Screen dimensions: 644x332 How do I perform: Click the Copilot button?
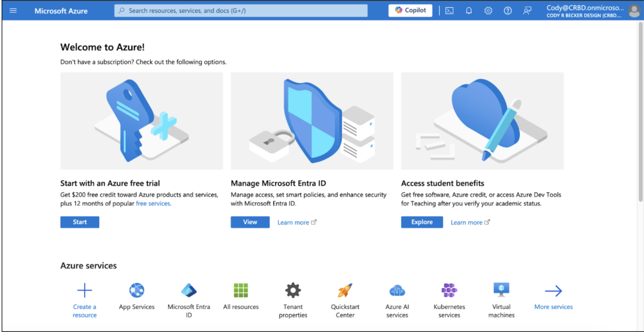point(410,11)
